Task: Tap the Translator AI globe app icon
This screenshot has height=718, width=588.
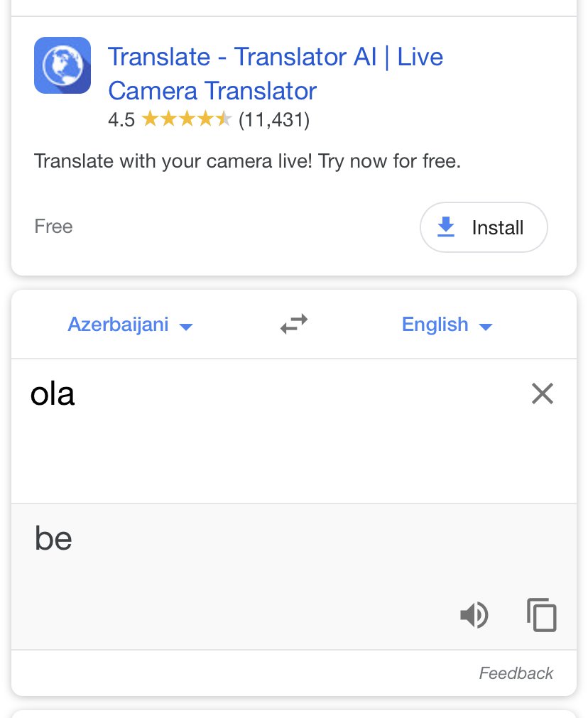Action: pos(62,65)
